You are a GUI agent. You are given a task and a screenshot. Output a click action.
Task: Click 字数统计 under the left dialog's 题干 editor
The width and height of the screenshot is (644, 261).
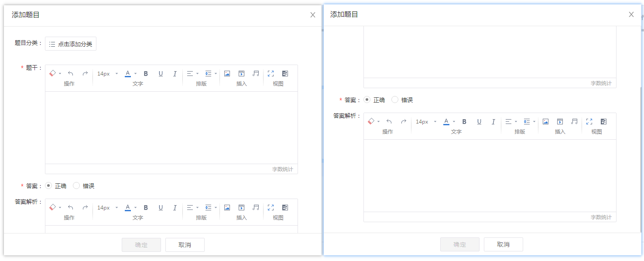283,169
